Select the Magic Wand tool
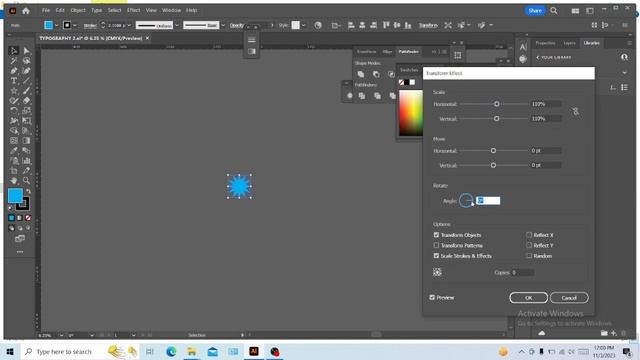Viewport: 640px width, 360px height. click(x=13, y=61)
